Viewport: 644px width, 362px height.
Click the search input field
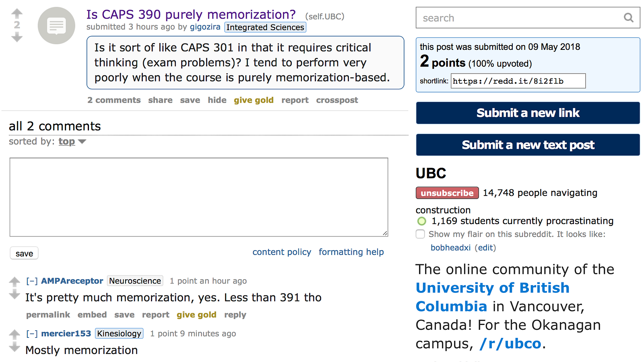tap(519, 18)
